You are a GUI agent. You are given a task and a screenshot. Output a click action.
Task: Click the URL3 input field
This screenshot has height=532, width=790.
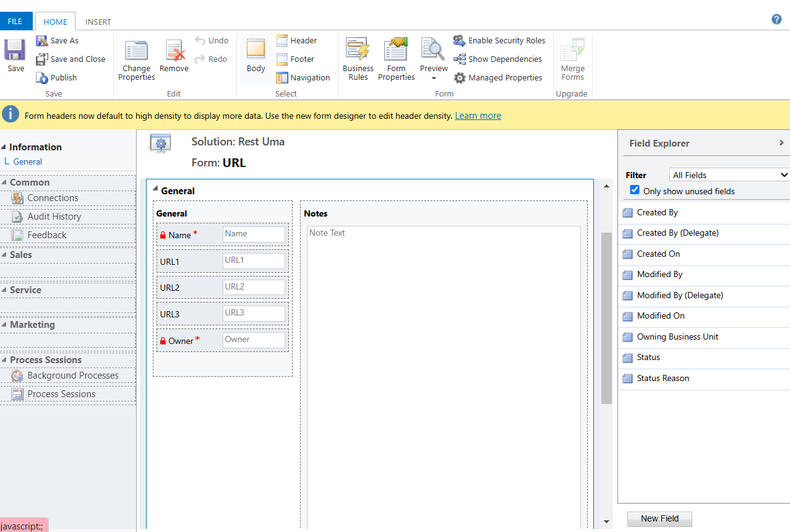[x=254, y=314]
